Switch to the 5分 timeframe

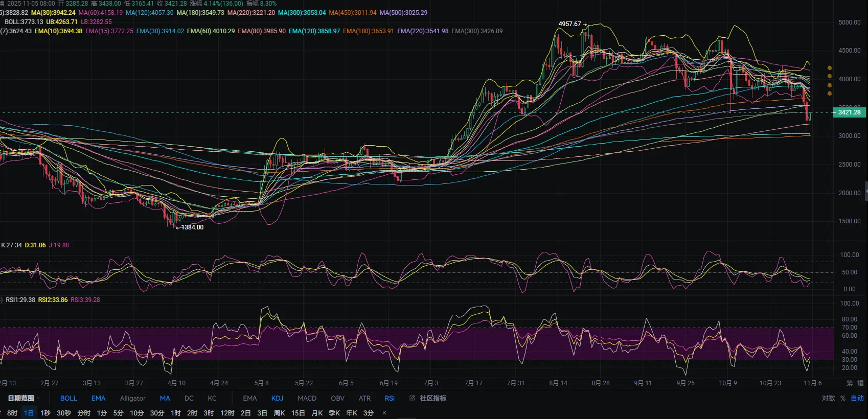pos(118,413)
